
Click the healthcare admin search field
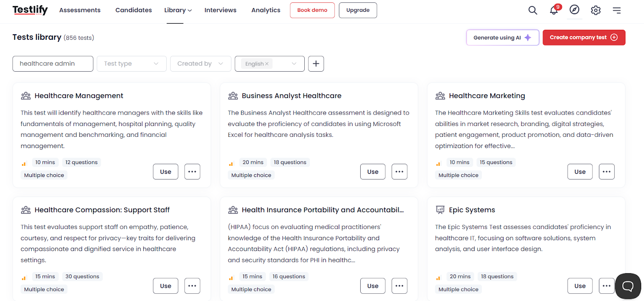coord(53,64)
